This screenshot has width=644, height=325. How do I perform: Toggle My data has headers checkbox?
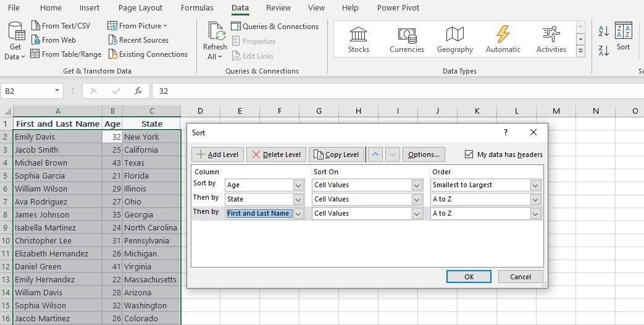click(469, 154)
